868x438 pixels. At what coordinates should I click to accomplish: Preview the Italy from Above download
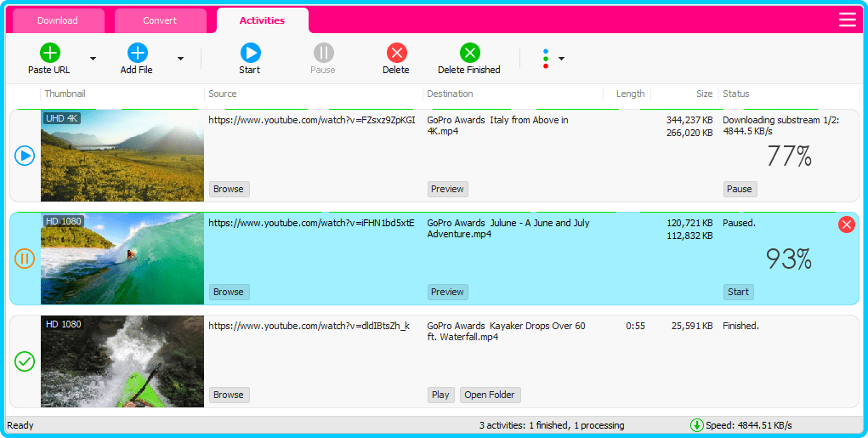447,189
